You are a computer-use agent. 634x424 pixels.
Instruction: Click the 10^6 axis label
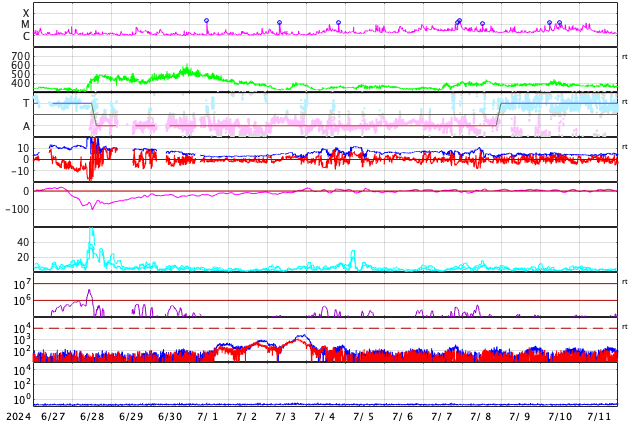22,301
